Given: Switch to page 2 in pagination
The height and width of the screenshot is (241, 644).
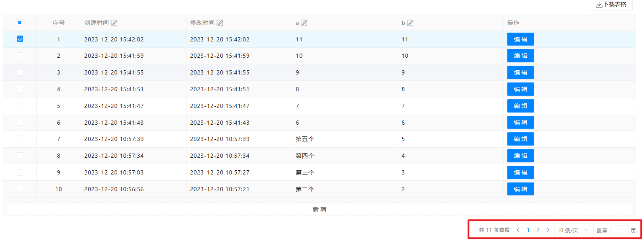Looking at the screenshot, I should tap(538, 230).
